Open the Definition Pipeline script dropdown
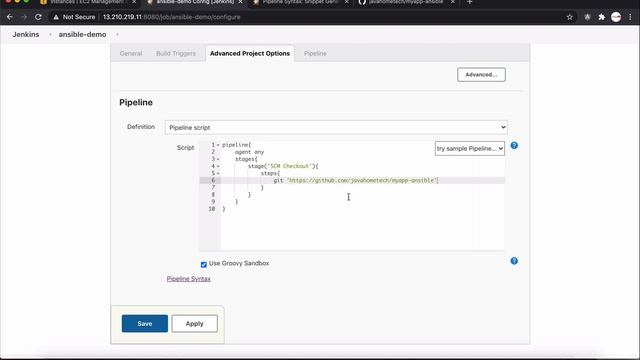The height and width of the screenshot is (360, 640). pyautogui.click(x=336, y=127)
